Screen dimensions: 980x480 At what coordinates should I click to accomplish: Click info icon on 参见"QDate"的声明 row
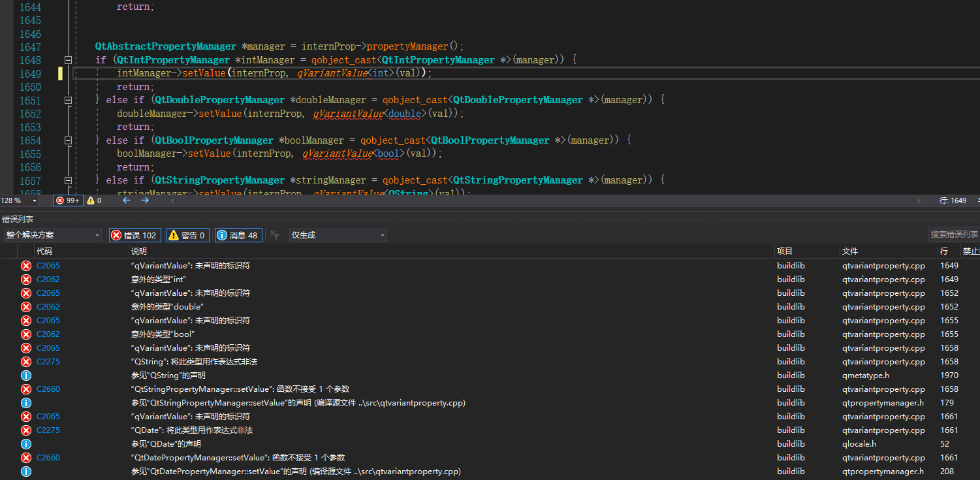click(x=26, y=444)
